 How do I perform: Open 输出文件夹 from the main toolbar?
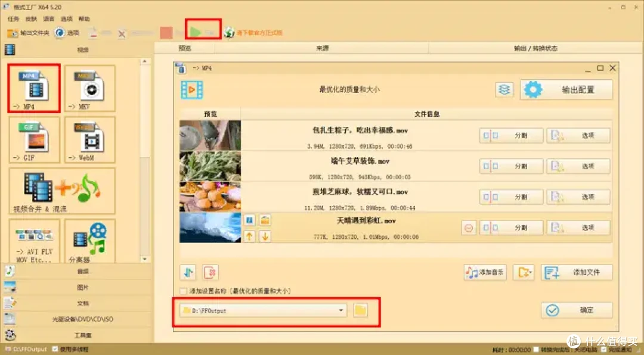[29, 33]
